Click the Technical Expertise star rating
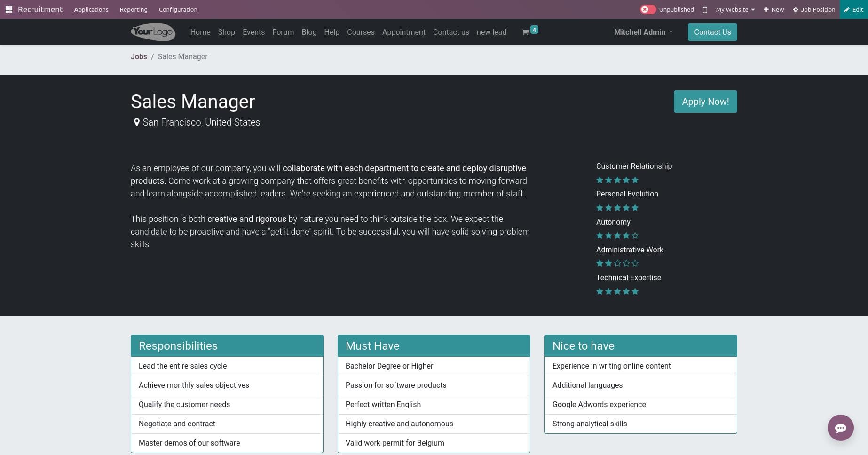Viewport: 868px width, 455px height. pyautogui.click(x=617, y=291)
